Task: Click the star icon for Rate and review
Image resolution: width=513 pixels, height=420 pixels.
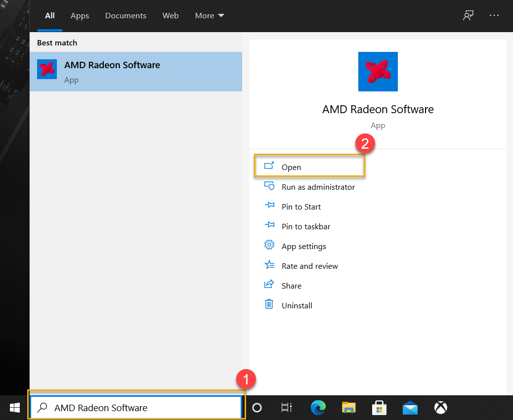Action: pyautogui.click(x=269, y=264)
